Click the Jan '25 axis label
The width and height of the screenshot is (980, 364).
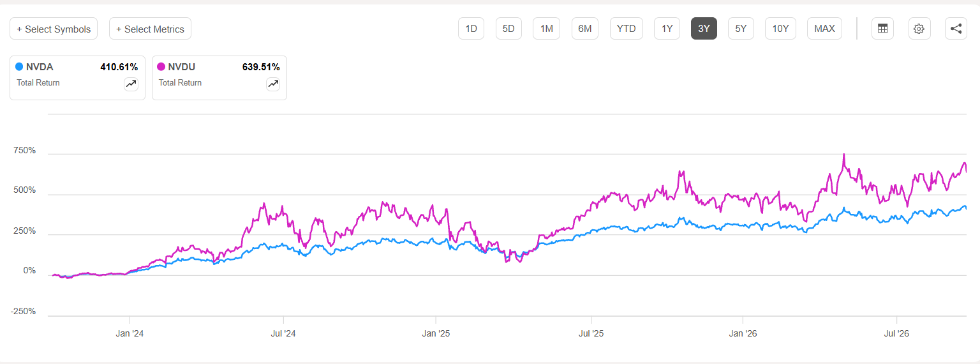click(x=436, y=333)
